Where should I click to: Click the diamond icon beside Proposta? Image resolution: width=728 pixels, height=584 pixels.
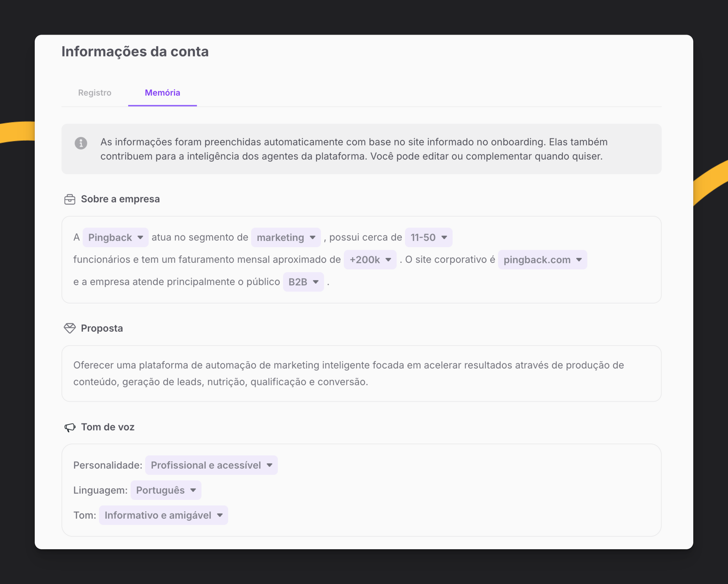coord(70,328)
